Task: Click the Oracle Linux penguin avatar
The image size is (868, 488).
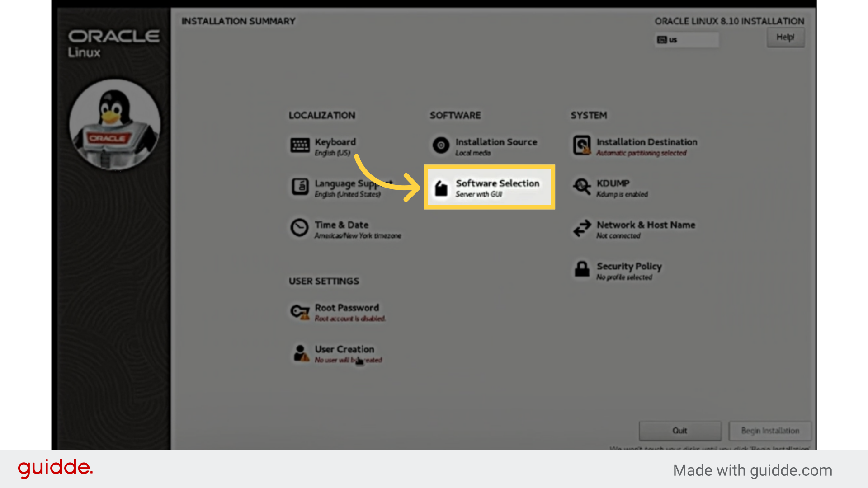Action: pyautogui.click(x=114, y=125)
